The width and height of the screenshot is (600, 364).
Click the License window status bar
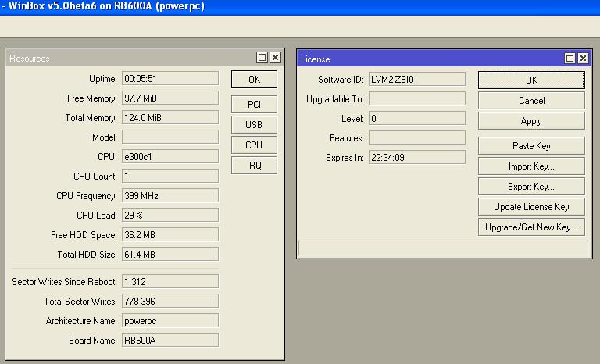coord(444,248)
